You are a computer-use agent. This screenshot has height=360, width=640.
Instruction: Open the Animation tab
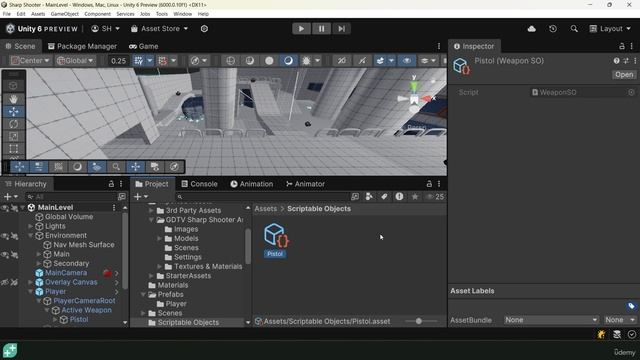coord(251,184)
